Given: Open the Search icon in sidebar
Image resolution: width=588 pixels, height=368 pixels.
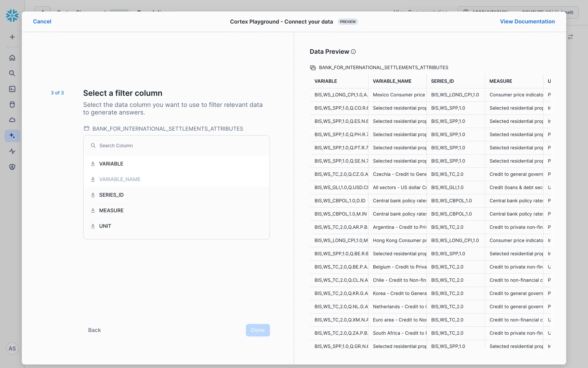Looking at the screenshot, I should click(x=12, y=73).
